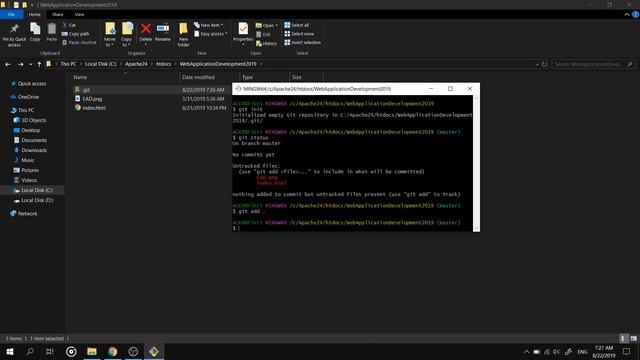Sort by Date modified column header
Screen dimensions: 640x360
pyautogui.click(x=209, y=77)
